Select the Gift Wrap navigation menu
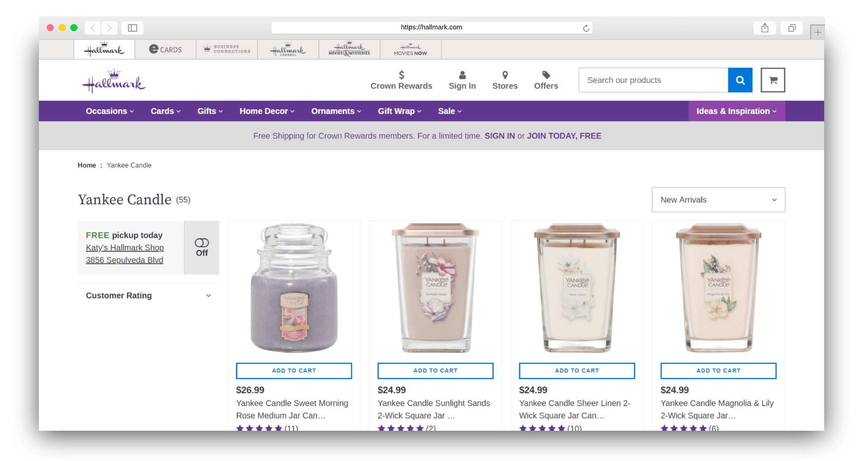The width and height of the screenshot is (868, 461). point(399,111)
